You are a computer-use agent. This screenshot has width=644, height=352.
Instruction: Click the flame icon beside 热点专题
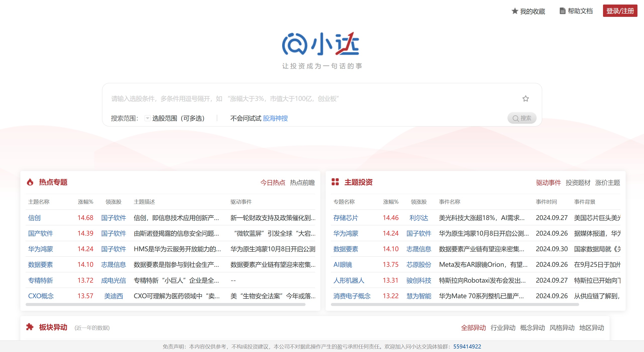(30, 182)
